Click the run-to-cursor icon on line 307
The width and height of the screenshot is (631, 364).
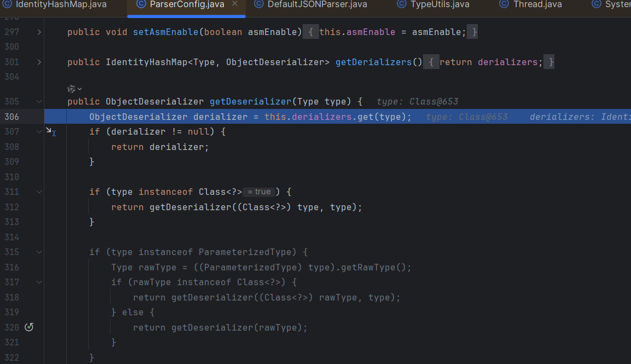pos(50,131)
